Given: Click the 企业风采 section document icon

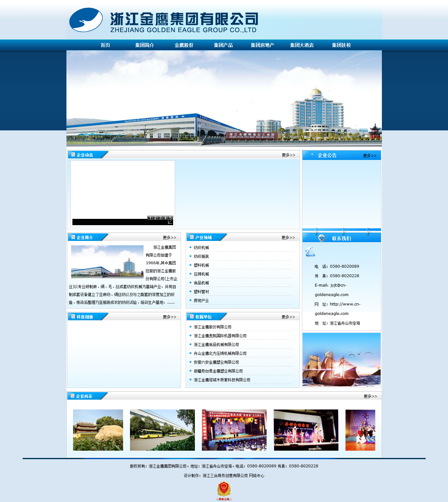Looking at the screenshot, I should click(72, 396).
